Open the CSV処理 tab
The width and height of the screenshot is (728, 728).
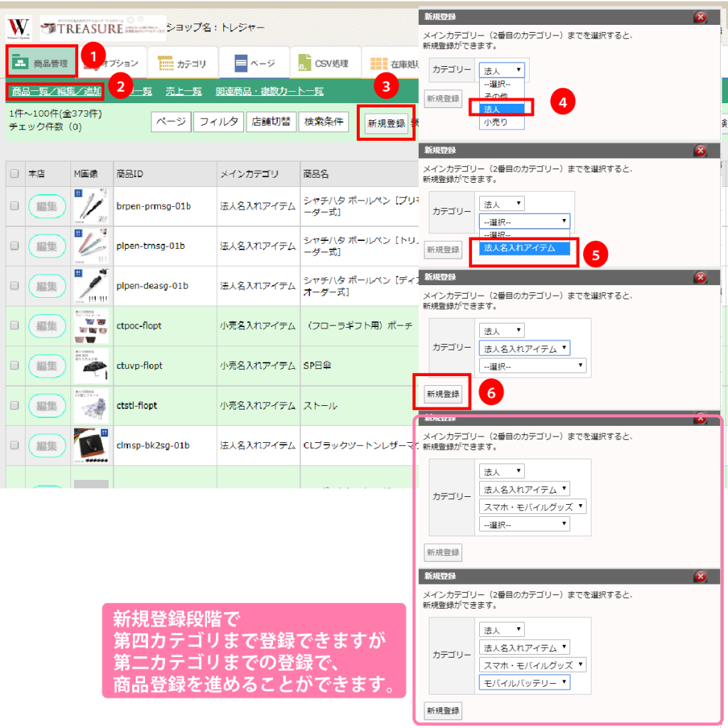(x=324, y=63)
